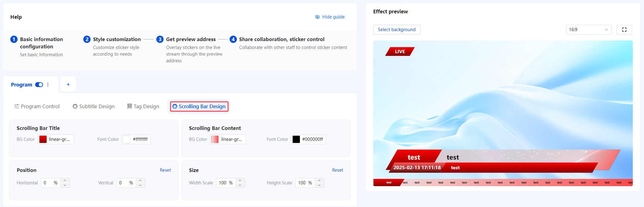Reset the Position settings
Viewport: 644px width, 207px height.
[x=165, y=170]
